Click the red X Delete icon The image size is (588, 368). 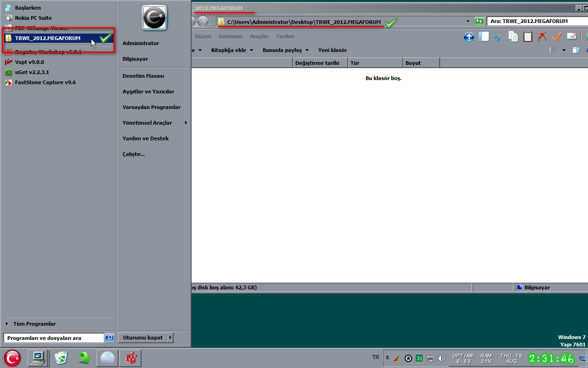tap(543, 37)
